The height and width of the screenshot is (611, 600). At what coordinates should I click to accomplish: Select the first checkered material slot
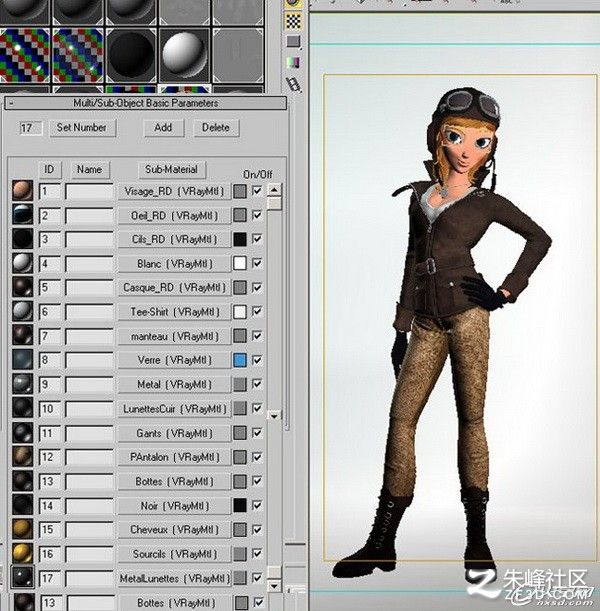(25, 55)
